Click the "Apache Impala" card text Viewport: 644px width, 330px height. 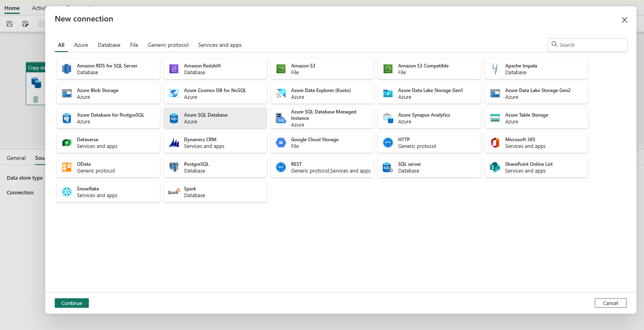click(x=521, y=66)
